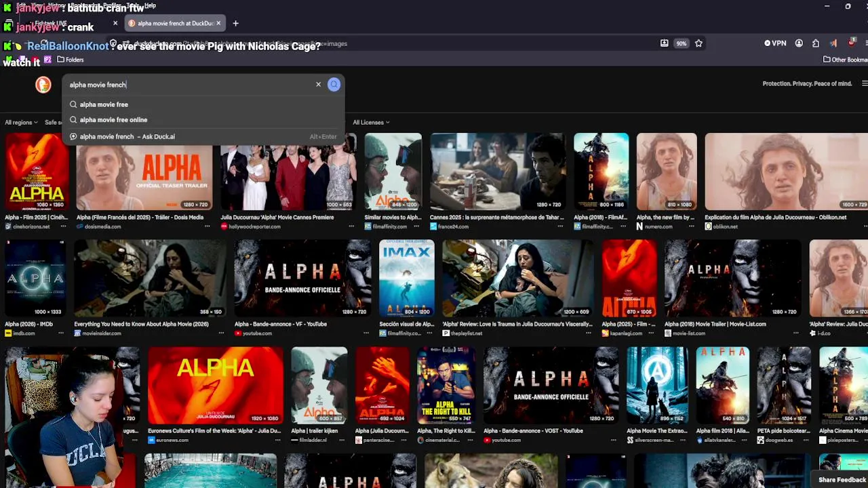868x488 pixels.
Task: Click the 90% zoom level indicator
Action: [681, 43]
